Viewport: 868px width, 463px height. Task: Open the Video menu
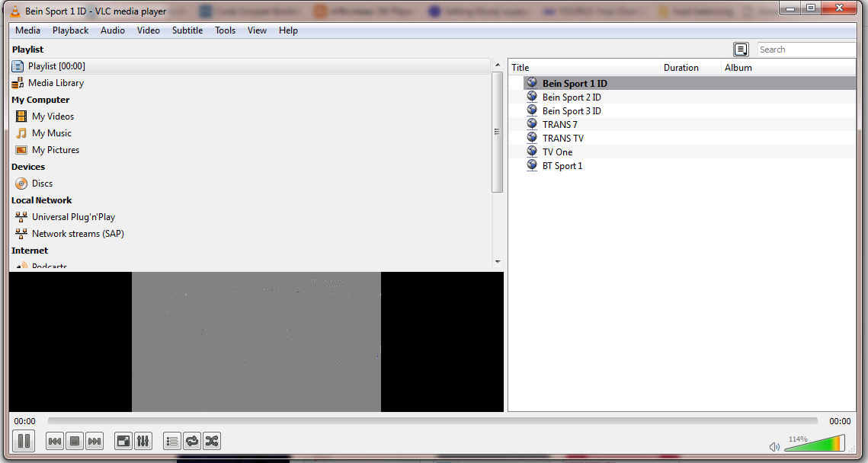pos(149,30)
